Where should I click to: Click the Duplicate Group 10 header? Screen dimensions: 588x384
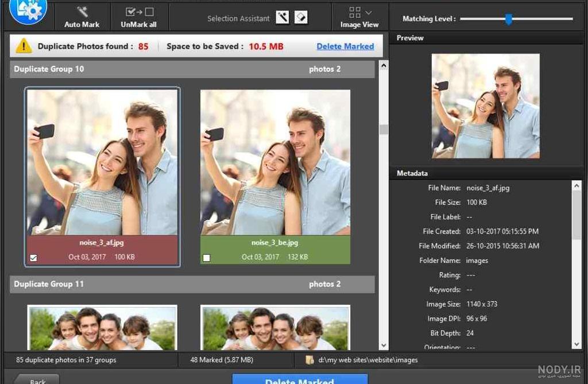[x=192, y=69]
